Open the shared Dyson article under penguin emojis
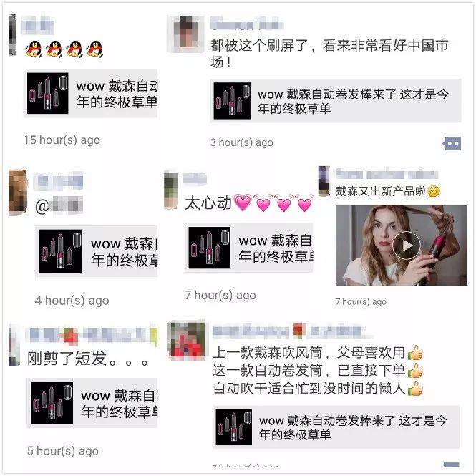This screenshot has height=476, width=476. point(90,93)
